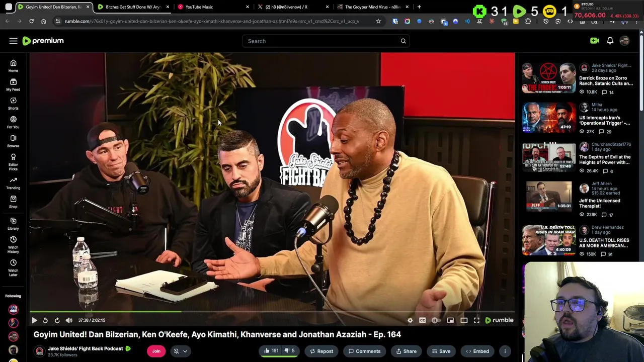Open Shop in the sidebar
The width and height of the screenshot is (644, 362).
point(13,202)
